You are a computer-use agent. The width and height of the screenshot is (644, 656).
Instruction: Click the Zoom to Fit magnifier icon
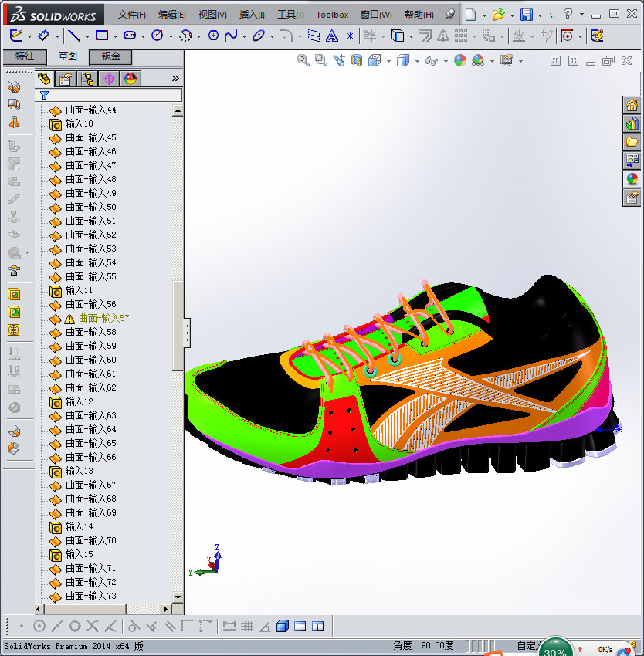[303, 60]
